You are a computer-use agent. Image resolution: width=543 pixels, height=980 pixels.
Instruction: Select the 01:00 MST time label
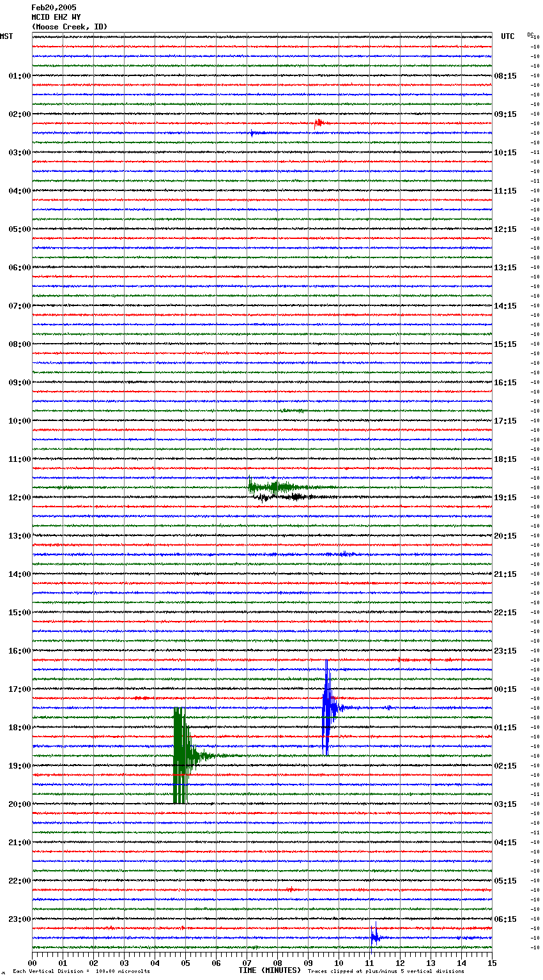click(x=20, y=76)
